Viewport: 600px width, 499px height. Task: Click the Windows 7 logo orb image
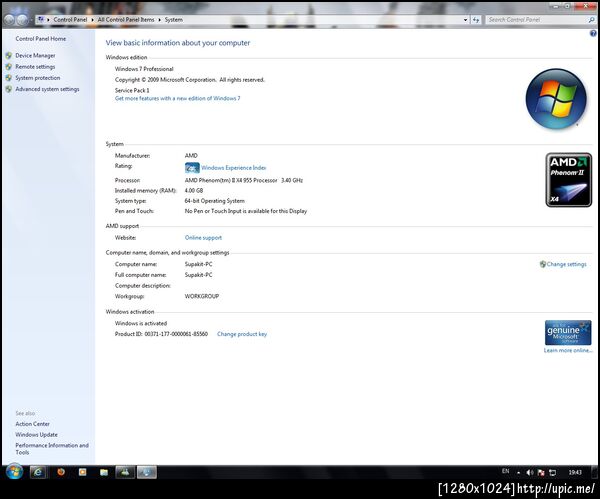(x=556, y=99)
